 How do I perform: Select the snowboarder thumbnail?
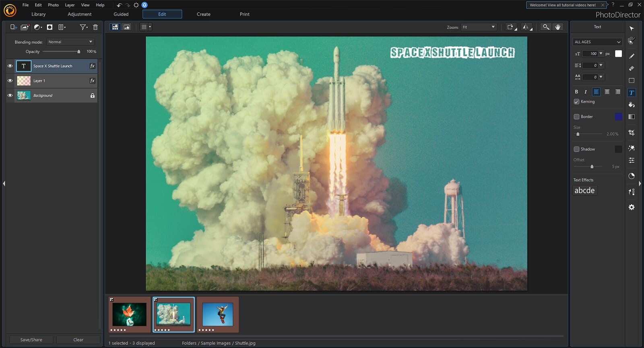[218, 314]
